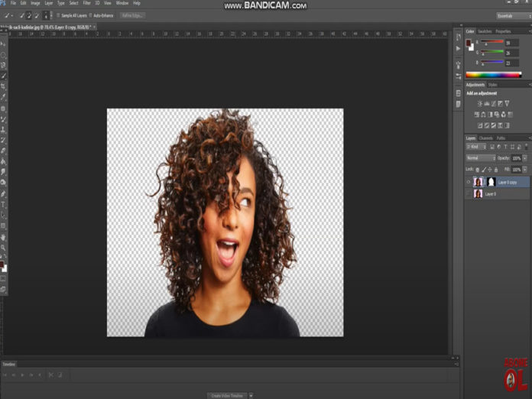The height and width of the screenshot is (399, 532).
Task: Click the Create Video Timeline button
Action: pyautogui.click(x=227, y=395)
